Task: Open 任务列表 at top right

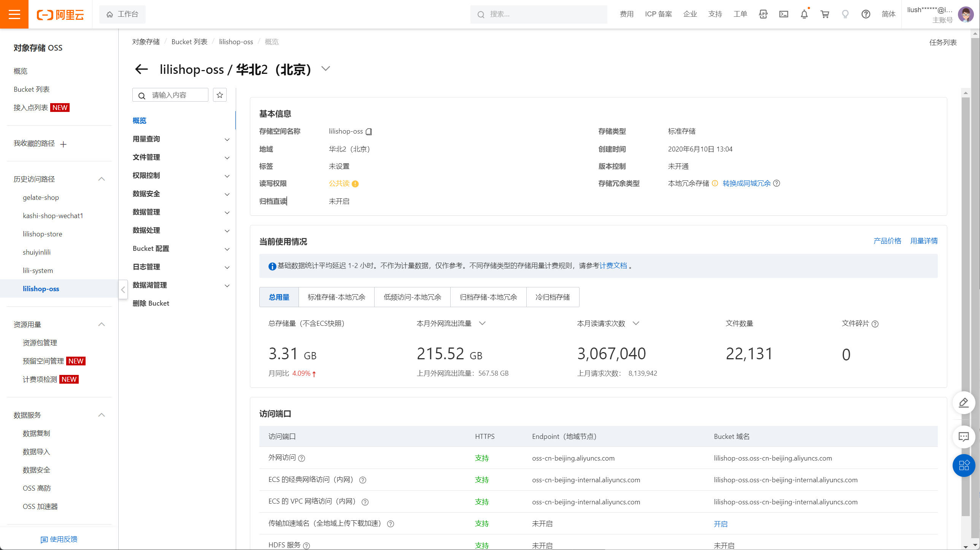Action: [943, 42]
